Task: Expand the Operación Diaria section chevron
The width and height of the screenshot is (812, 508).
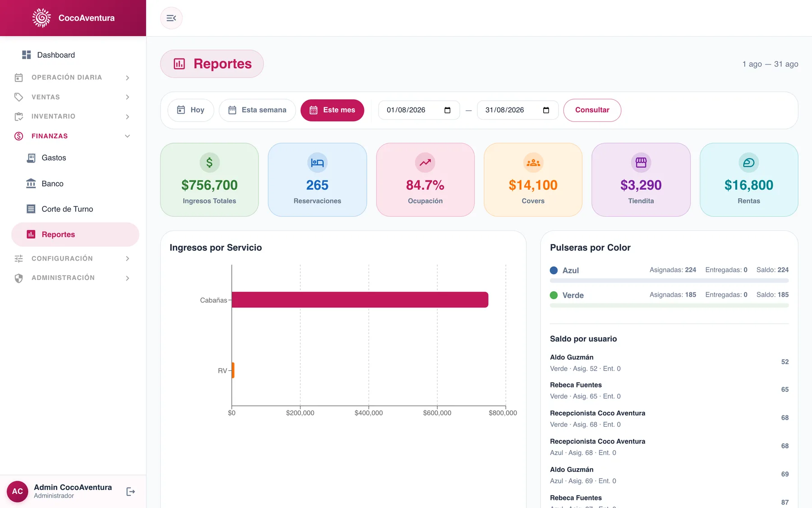Action: (x=128, y=78)
